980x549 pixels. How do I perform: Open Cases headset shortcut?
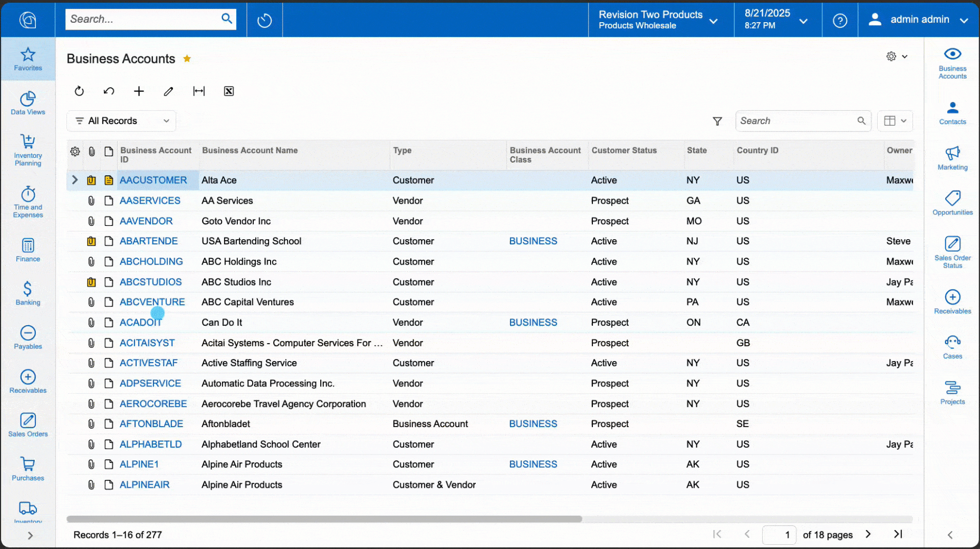tap(952, 347)
